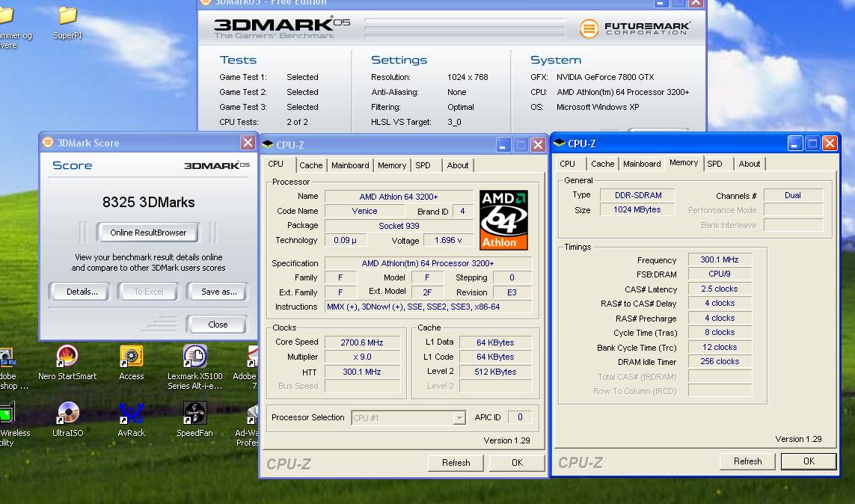The width and height of the screenshot is (855, 504).
Task: Click the 8325 3DMarks score text
Action: 148,202
